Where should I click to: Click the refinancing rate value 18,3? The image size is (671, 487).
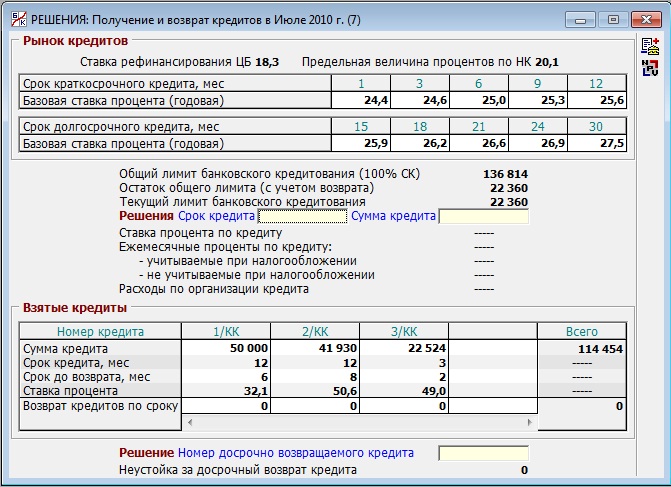tap(267, 62)
